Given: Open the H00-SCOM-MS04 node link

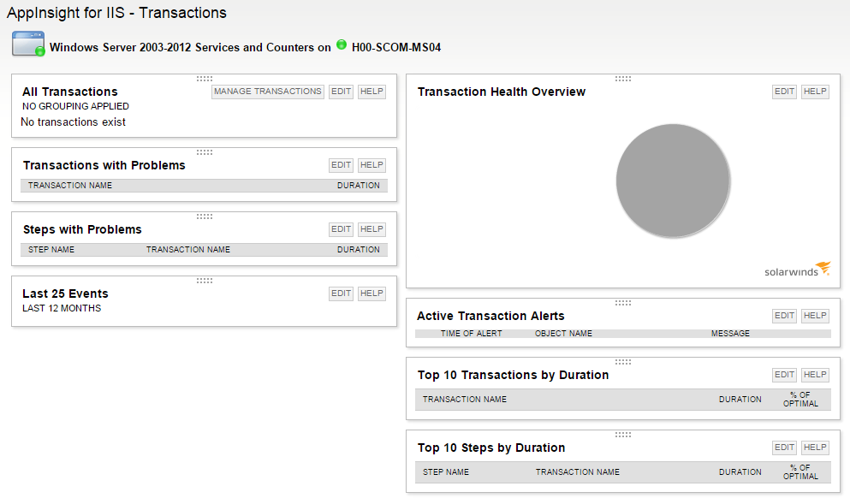Looking at the screenshot, I should pyautogui.click(x=396, y=48).
